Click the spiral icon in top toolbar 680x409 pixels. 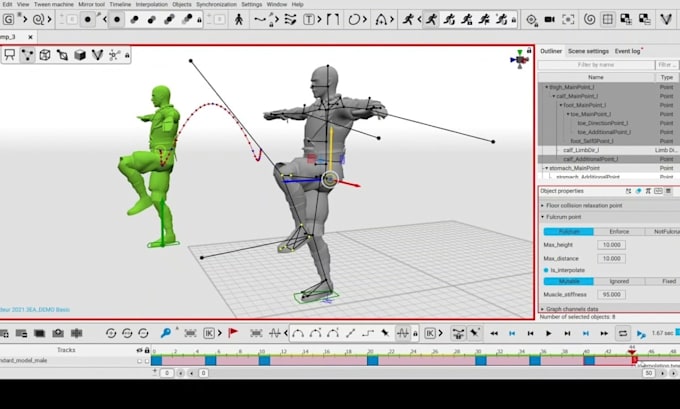point(39,20)
